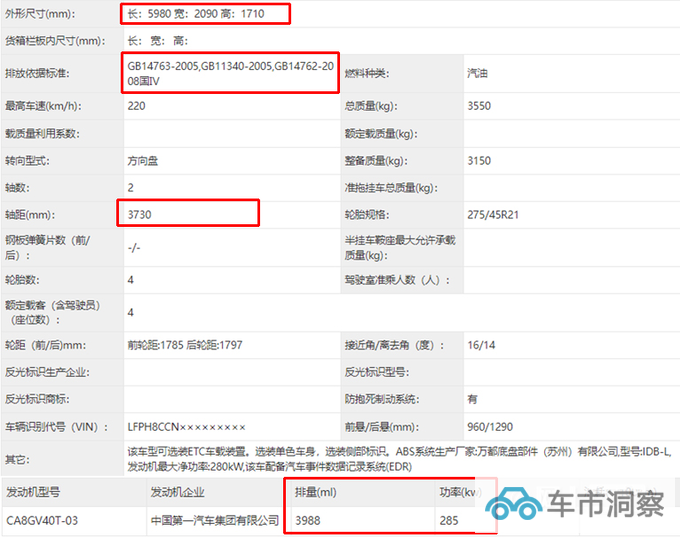The image size is (680, 538).
Task: Click the 转向型式 label
Action: (27, 161)
